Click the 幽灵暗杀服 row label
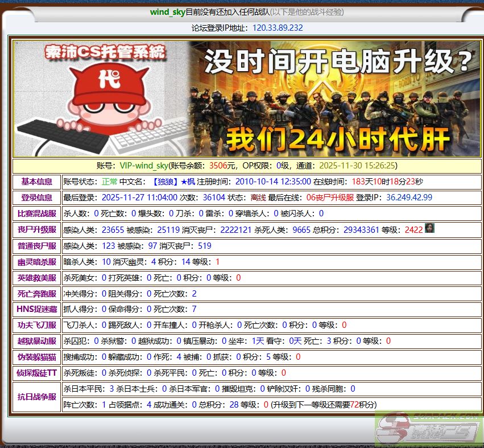Screen dimensions: 484x448 (37, 262)
